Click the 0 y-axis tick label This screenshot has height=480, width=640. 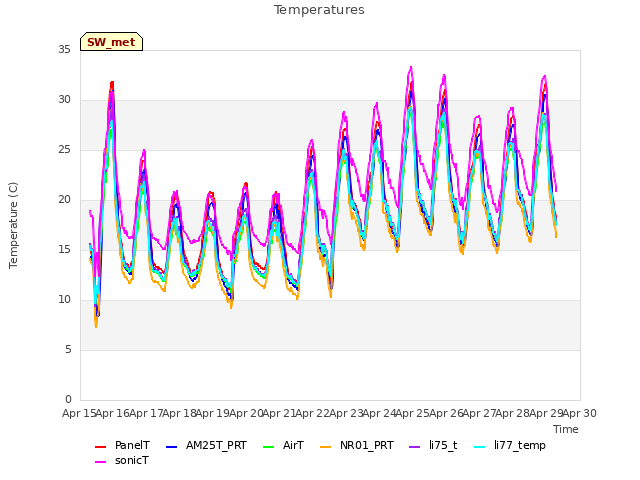pyautogui.click(x=68, y=399)
